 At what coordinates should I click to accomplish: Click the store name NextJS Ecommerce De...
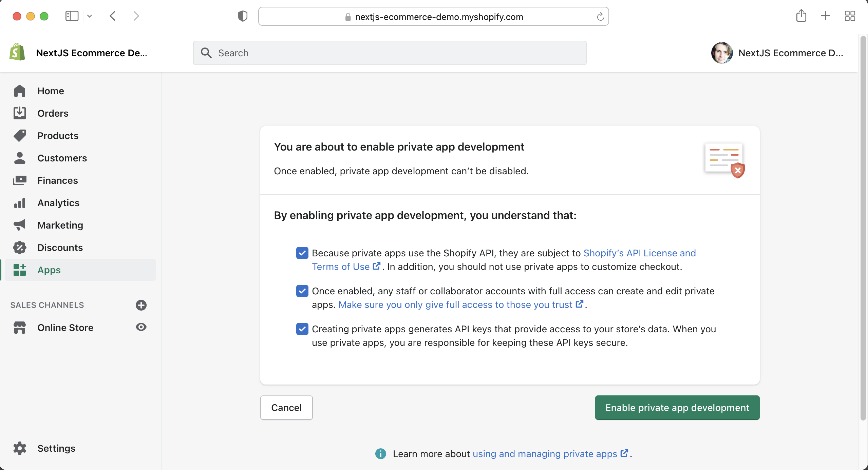click(92, 53)
